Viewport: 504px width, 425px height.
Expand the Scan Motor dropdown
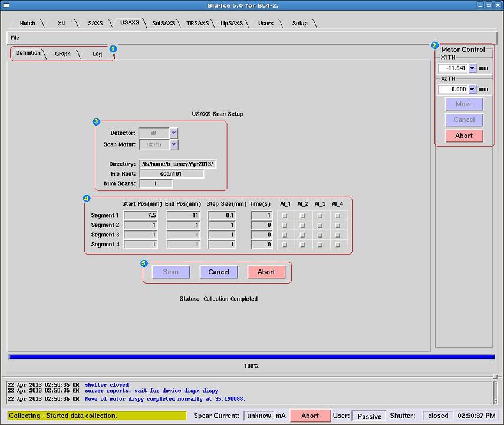(173, 144)
